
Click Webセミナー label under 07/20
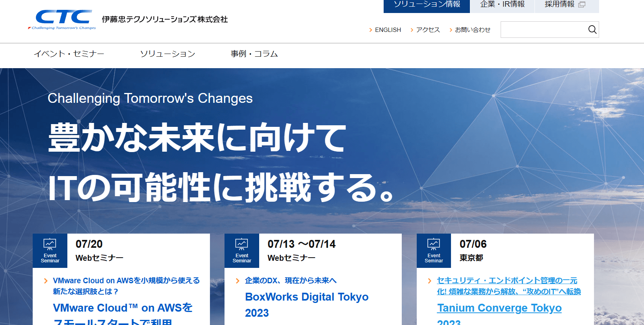pyautogui.click(x=99, y=258)
